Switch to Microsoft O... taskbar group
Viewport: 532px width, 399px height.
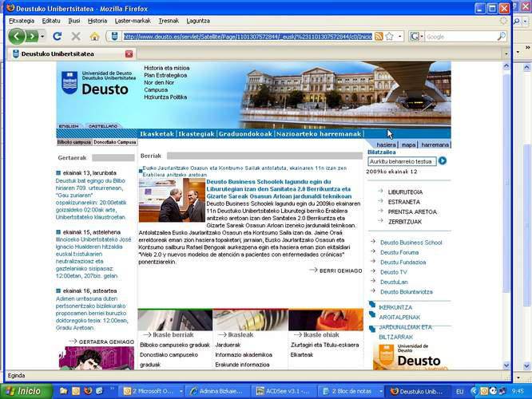(x=153, y=392)
